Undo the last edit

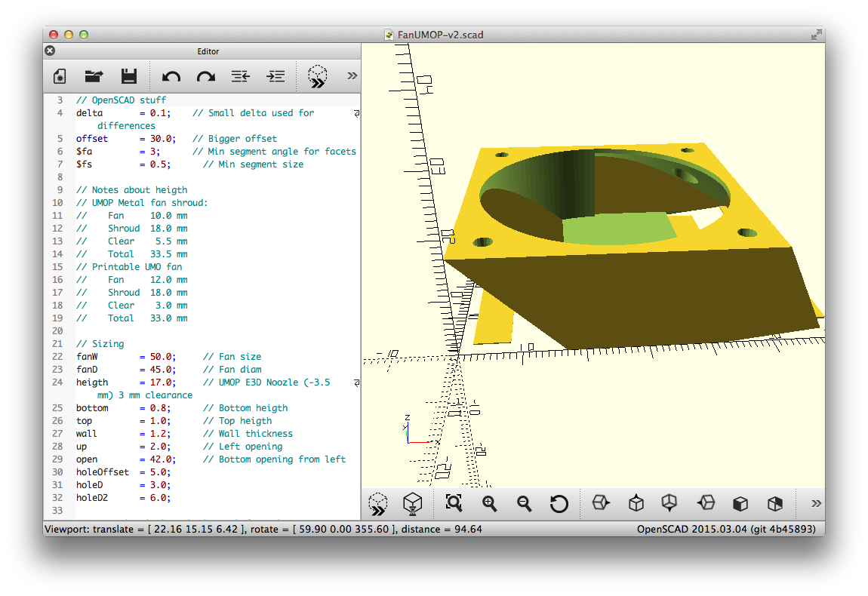tap(171, 76)
